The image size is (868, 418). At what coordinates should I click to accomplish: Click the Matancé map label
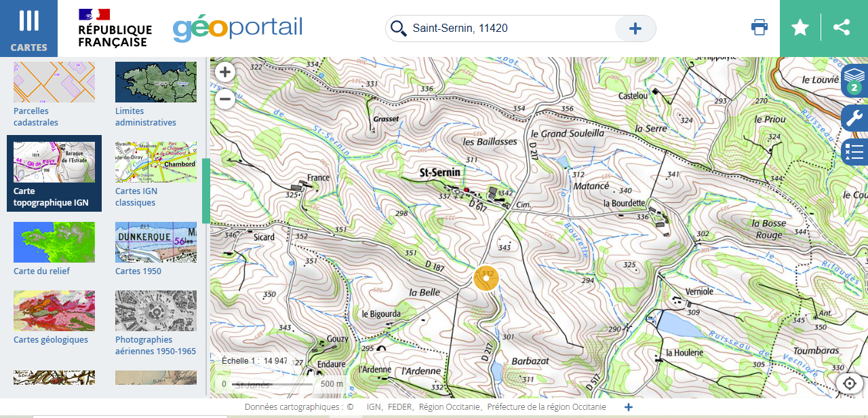tap(591, 185)
